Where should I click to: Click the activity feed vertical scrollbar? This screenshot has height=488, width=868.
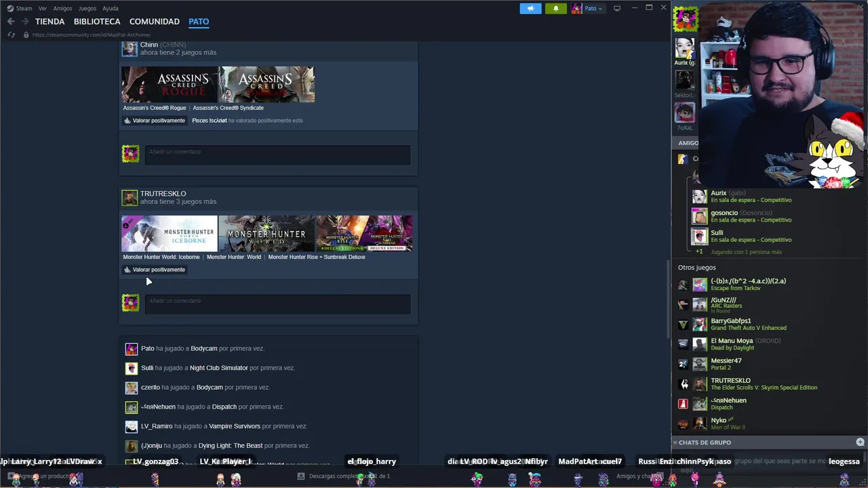[669, 298]
